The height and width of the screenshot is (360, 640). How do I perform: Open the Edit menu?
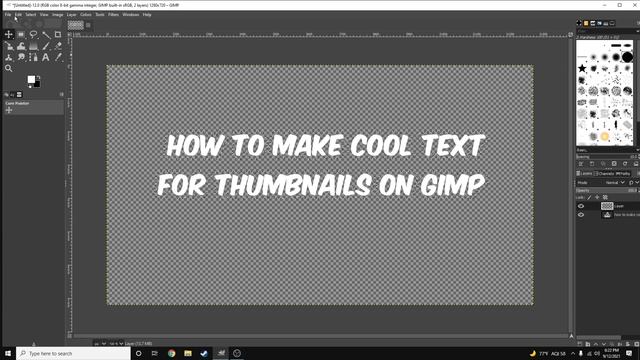pos(18,15)
